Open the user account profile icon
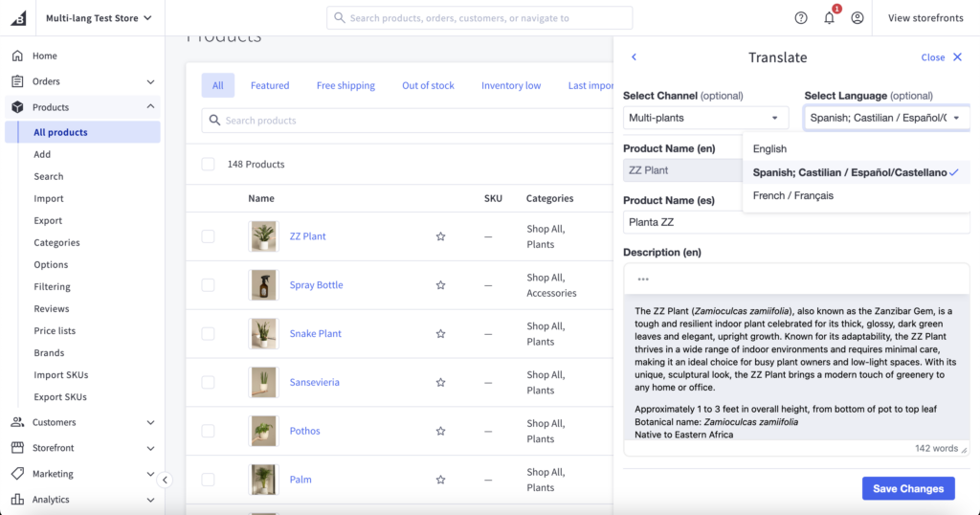 (857, 18)
